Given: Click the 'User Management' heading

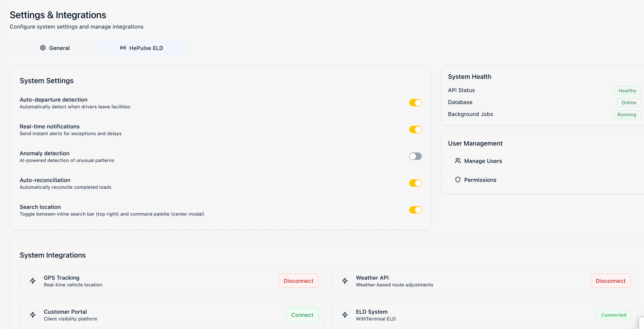Looking at the screenshot, I should coord(475,143).
